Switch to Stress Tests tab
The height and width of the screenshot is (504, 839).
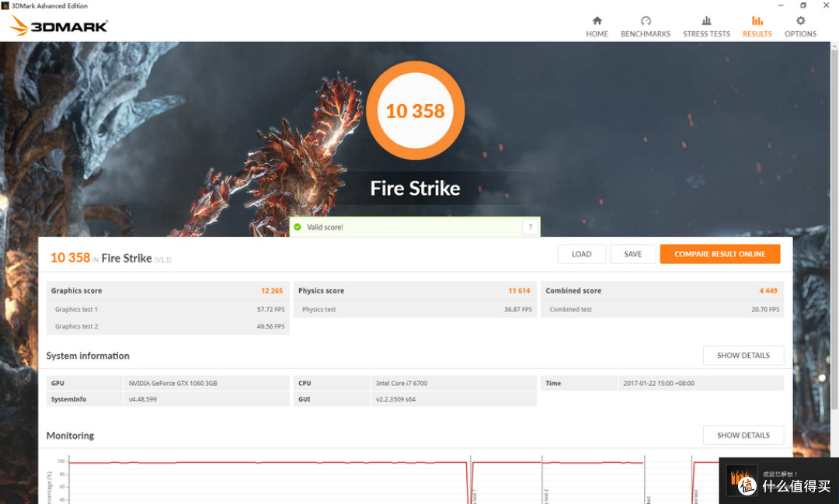coord(706,26)
